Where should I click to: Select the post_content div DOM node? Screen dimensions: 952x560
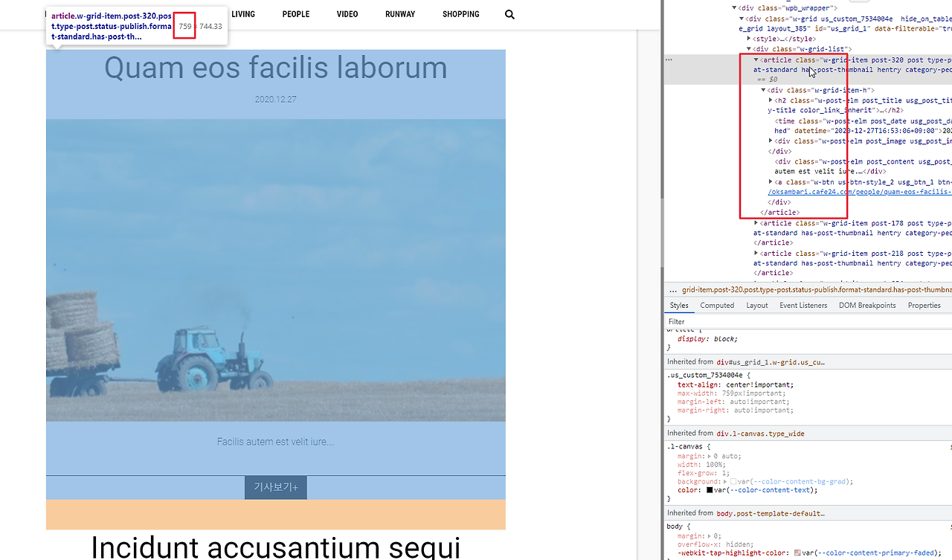tap(863, 166)
